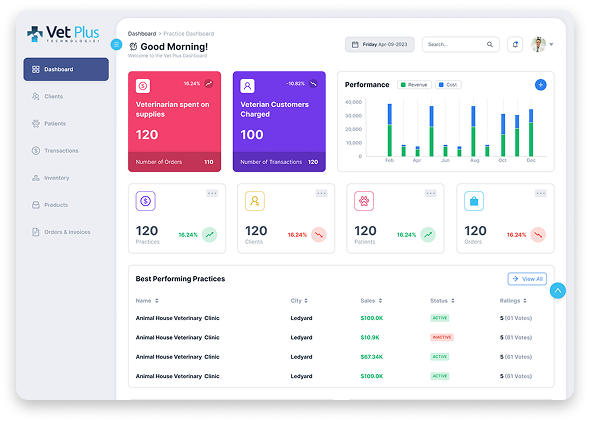Click dollar icon on supplies card

[143, 86]
